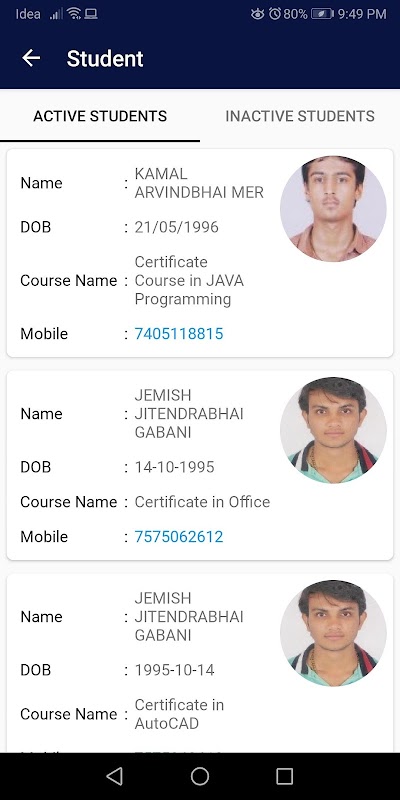Select the Active Students tab
The width and height of the screenshot is (400, 800).
tap(100, 116)
